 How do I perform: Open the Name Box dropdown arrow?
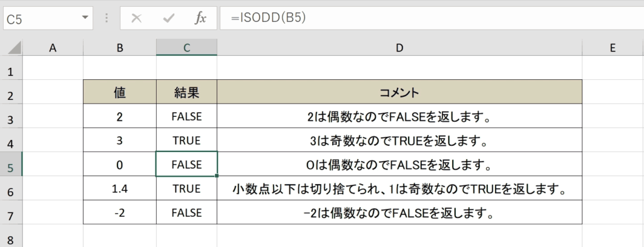[85, 18]
